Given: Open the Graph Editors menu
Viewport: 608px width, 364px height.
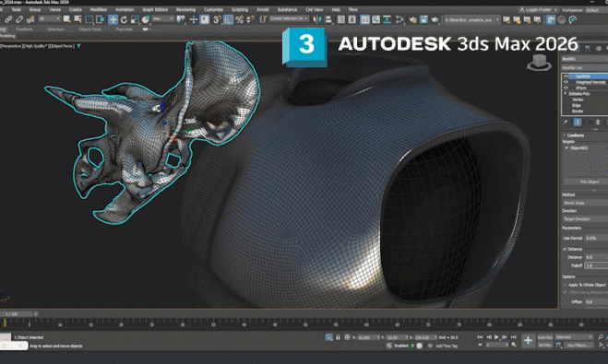Looking at the screenshot, I should pyautogui.click(x=155, y=10).
